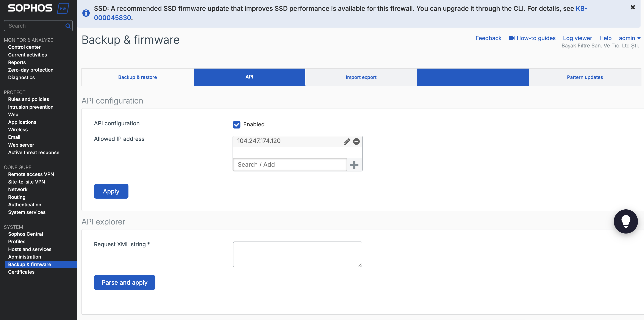Toggle the API configuration Enabled checkbox
Screen dimensions: 644x320
[236, 125]
